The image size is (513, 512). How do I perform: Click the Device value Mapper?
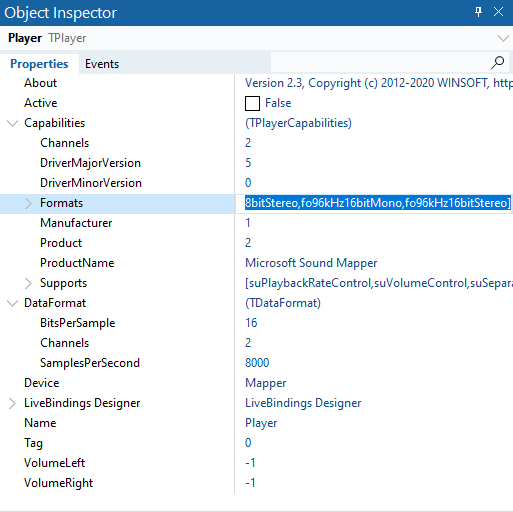tap(266, 383)
